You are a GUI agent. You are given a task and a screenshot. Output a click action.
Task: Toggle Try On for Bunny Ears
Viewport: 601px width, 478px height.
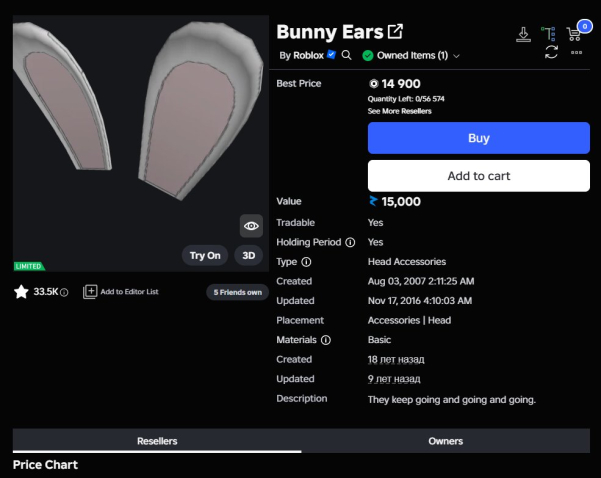205,255
